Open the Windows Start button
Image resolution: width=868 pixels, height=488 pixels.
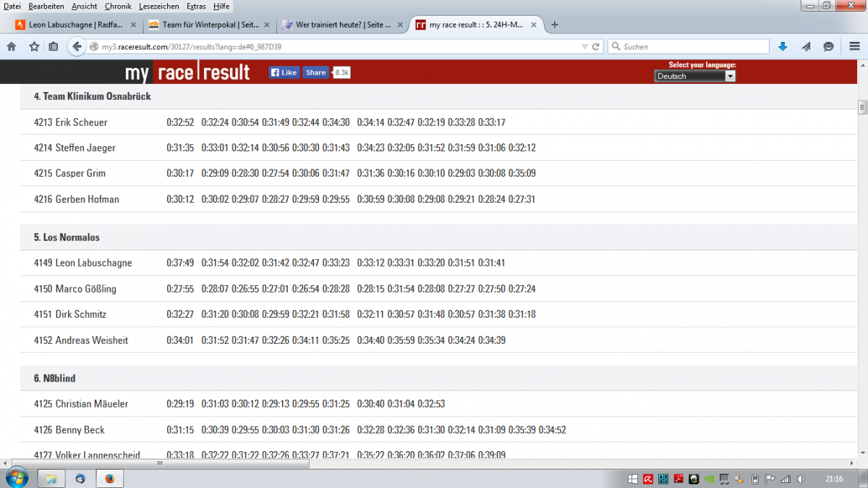click(x=16, y=478)
